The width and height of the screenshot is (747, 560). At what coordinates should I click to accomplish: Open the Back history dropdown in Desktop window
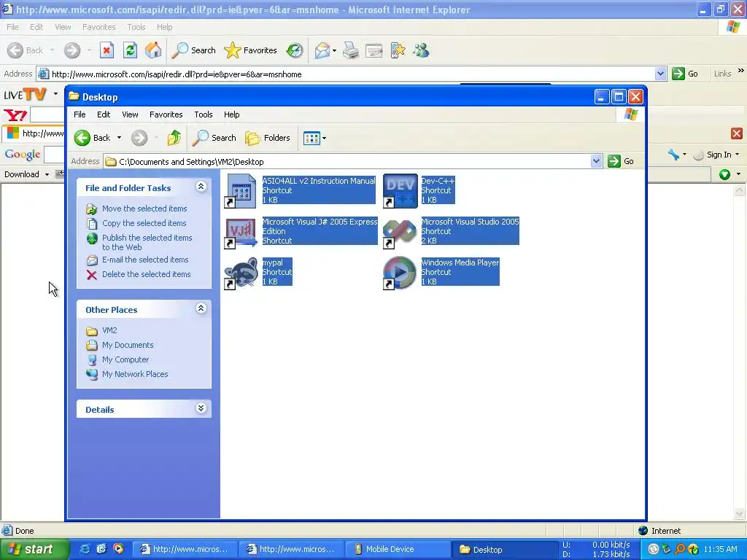point(119,138)
